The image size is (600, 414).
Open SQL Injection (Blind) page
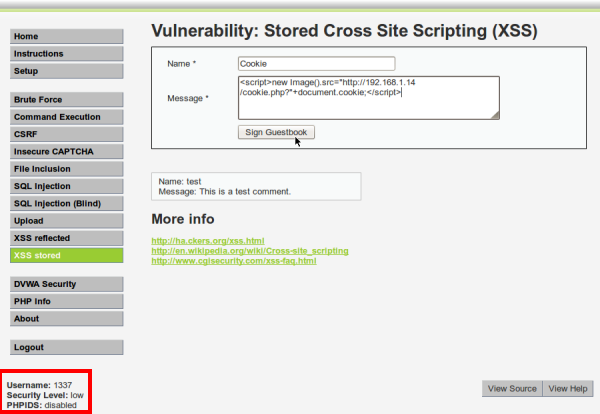(67, 204)
